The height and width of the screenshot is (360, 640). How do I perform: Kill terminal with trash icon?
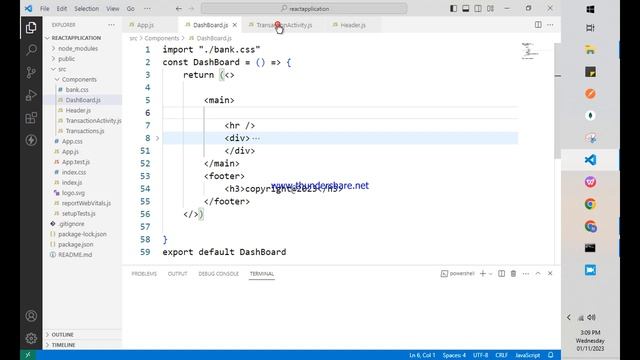513,273
